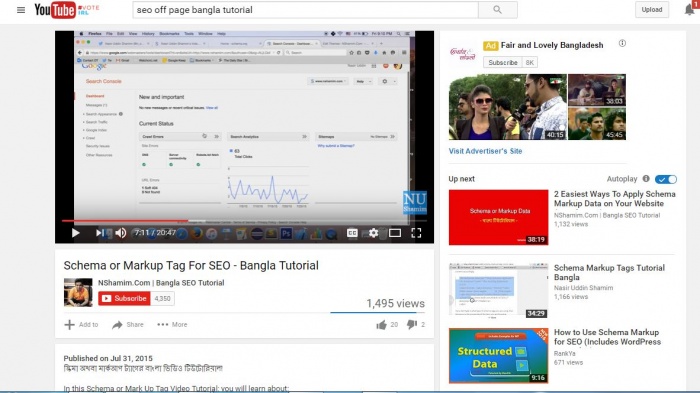Open the YouTube guide hamburger menu
Screen dimensions: 700x393
(x=21, y=10)
